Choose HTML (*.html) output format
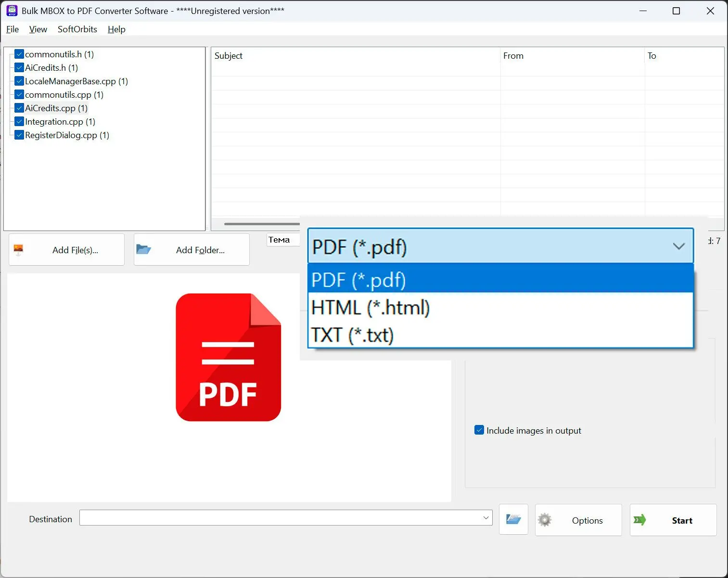 tap(500, 307)
